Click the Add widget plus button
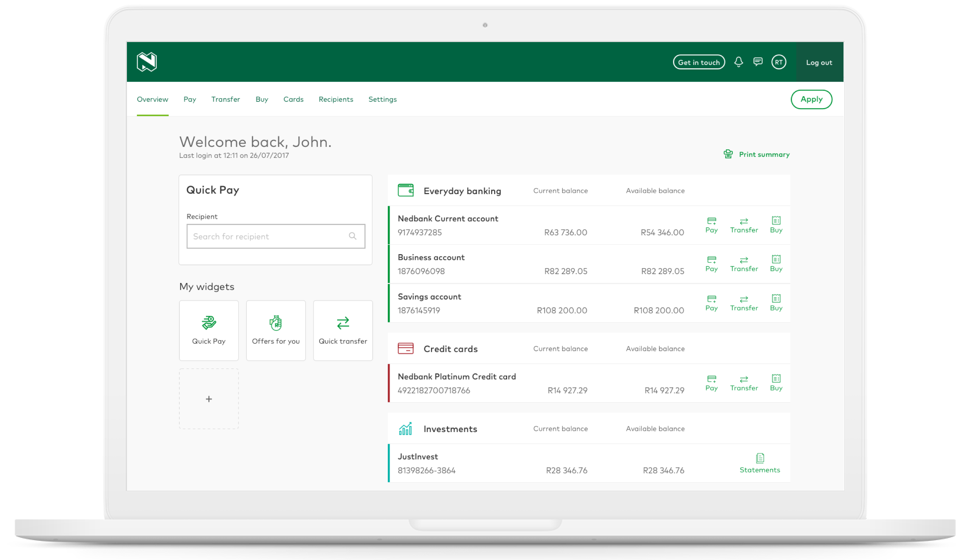The image size is (969, 560). click(x=209, y=399)
